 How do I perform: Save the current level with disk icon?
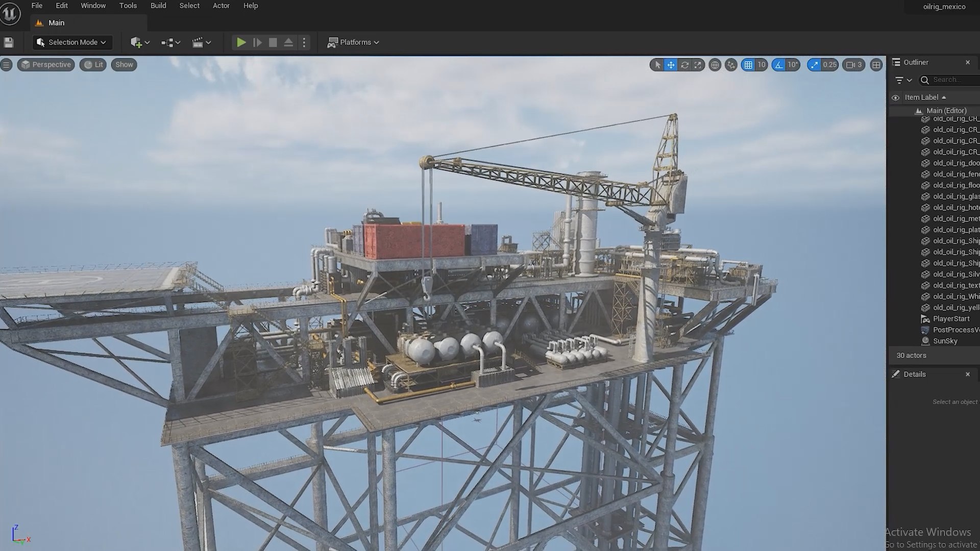(x=8, y=43)
